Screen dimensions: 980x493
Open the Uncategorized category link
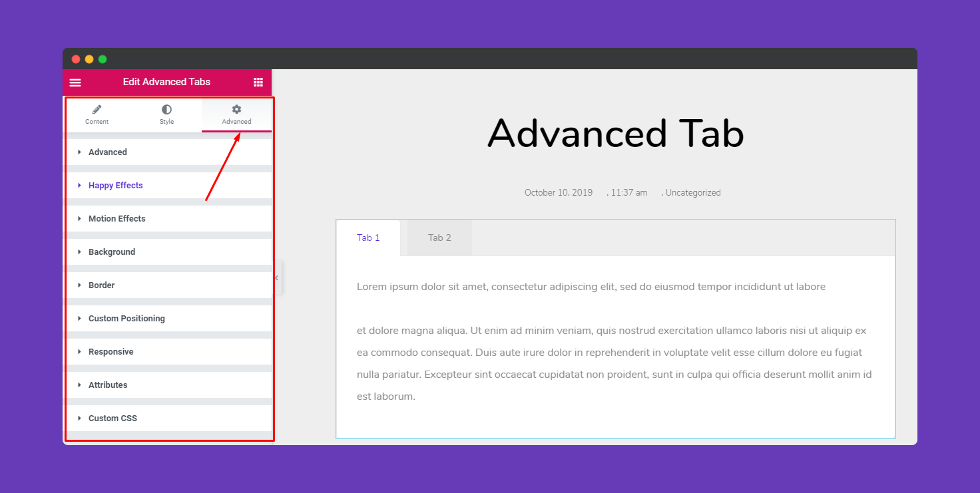point(693,193)
